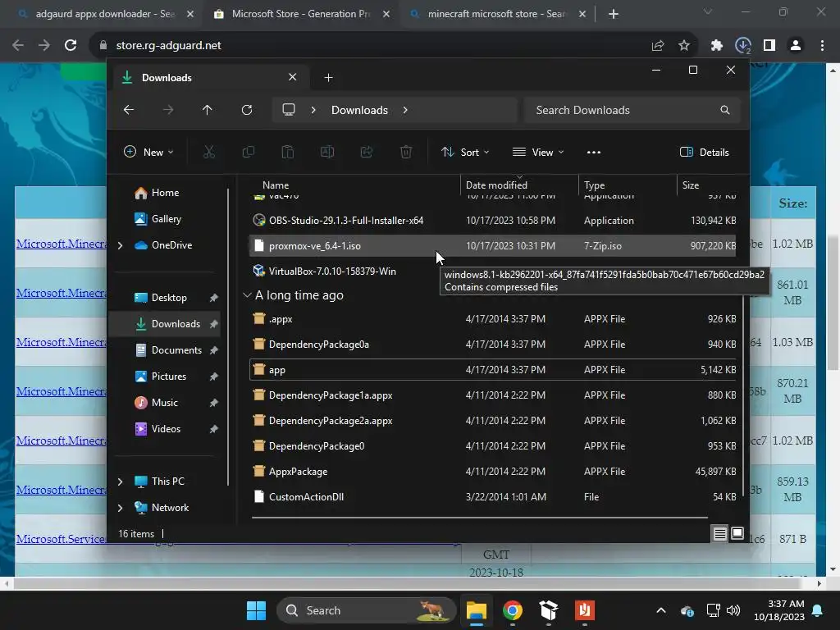Click the browser page vertical scrollbar
This screenshot has width=840, height=630.
tap(833, 302)
